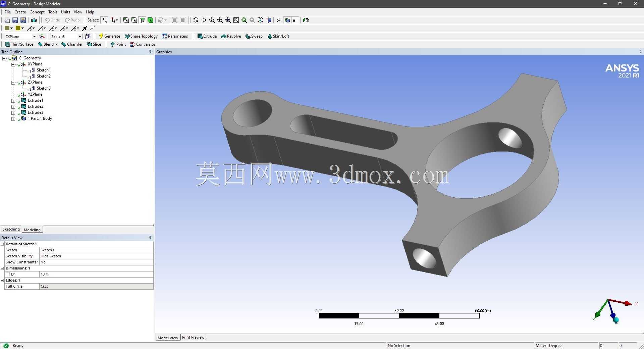This screenshot has width=644, height=349.
Task: Click the Share Topology button
Action: [141, 36]
